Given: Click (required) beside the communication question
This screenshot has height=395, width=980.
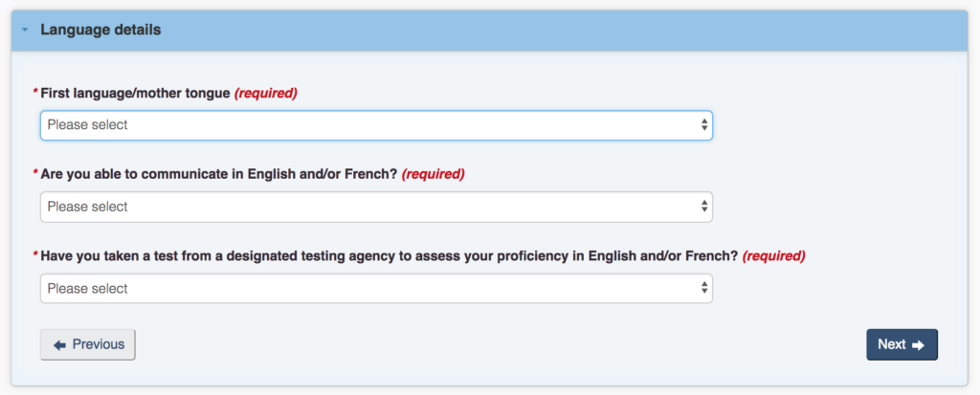Looking at the screenshot, I should click(x=433, y=174).
